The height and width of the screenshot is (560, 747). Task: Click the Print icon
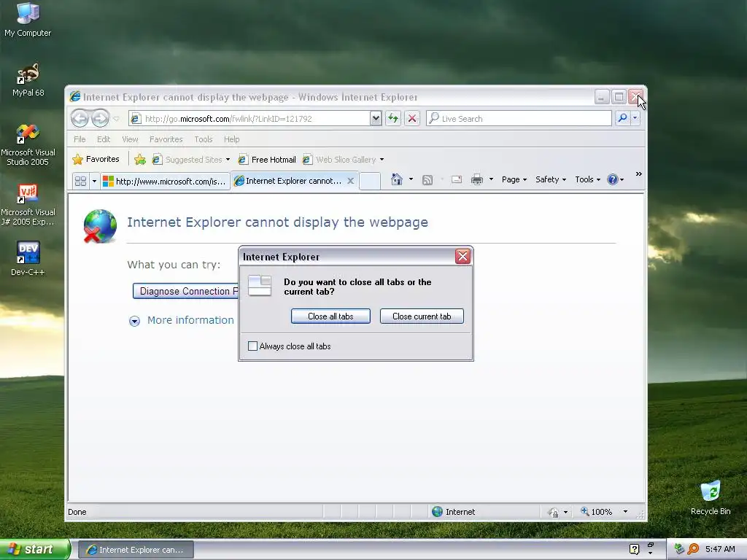pyautogui.click(x=477, y=179)
